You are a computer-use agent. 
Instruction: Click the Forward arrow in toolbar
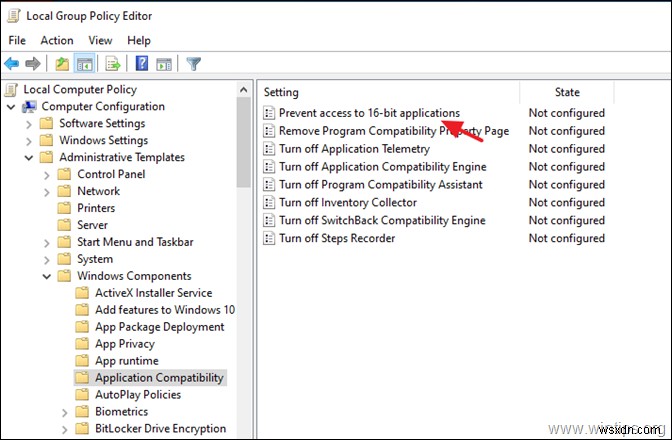32,64
